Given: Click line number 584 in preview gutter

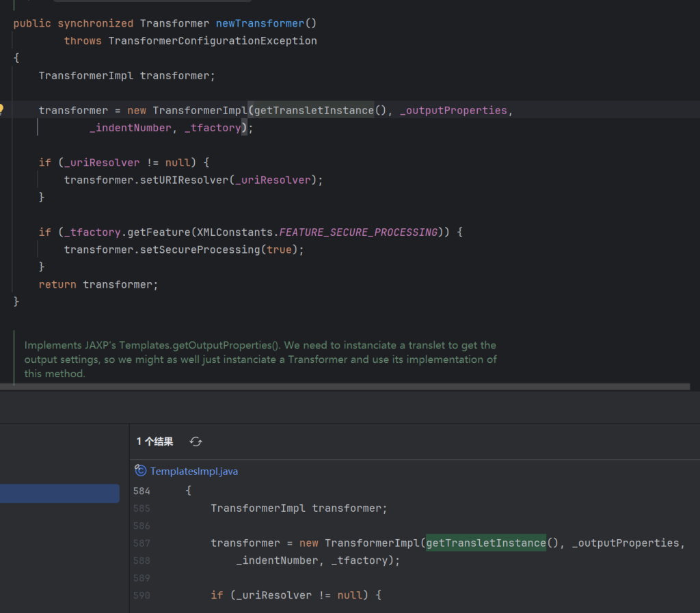Looking at the screenshot, I should pyautogui.click(x=142, y=491).
